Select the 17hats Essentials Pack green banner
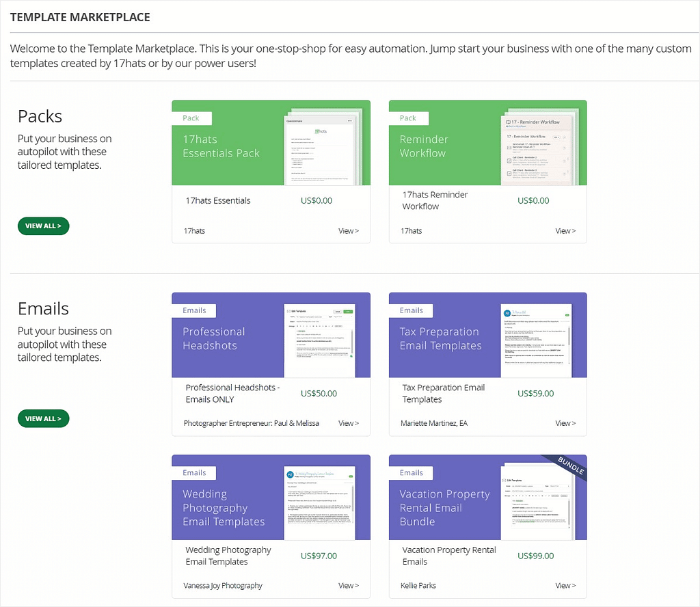Screen dimensions: 700x607 pyautogui.click(x=271, y=143)
